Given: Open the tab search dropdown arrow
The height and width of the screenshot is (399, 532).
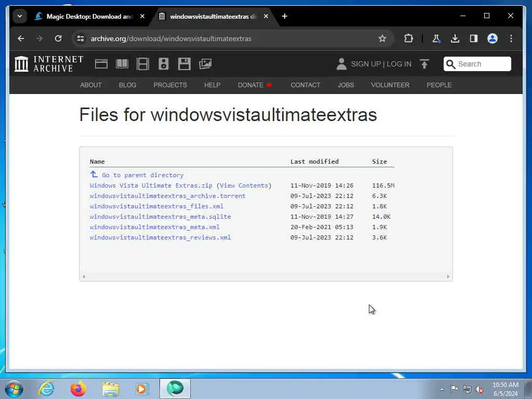Looking at the screenshot, I should 20,16.
